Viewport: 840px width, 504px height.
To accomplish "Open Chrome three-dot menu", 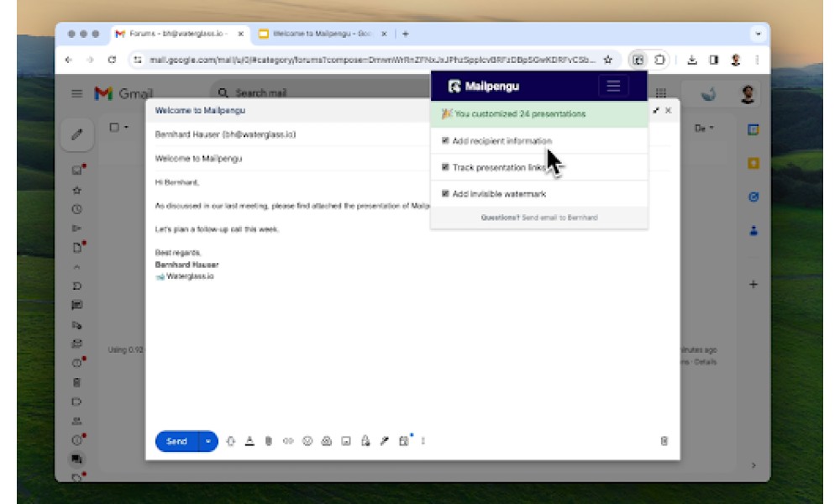I will 757,60.
